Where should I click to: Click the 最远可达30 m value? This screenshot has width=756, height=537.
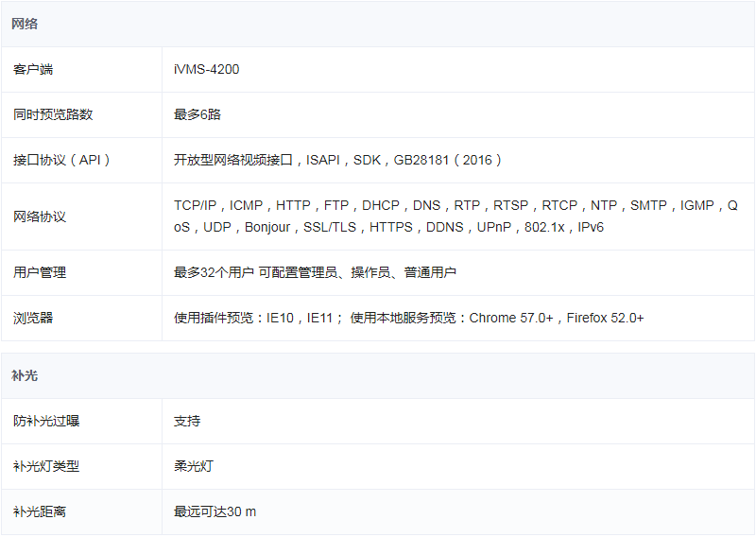coord(215,511)
